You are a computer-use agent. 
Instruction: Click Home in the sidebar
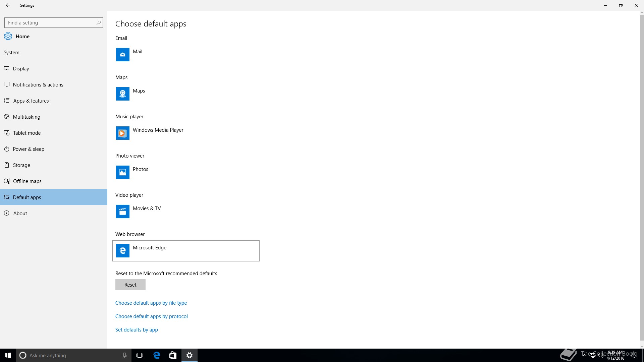pos(54,36)
